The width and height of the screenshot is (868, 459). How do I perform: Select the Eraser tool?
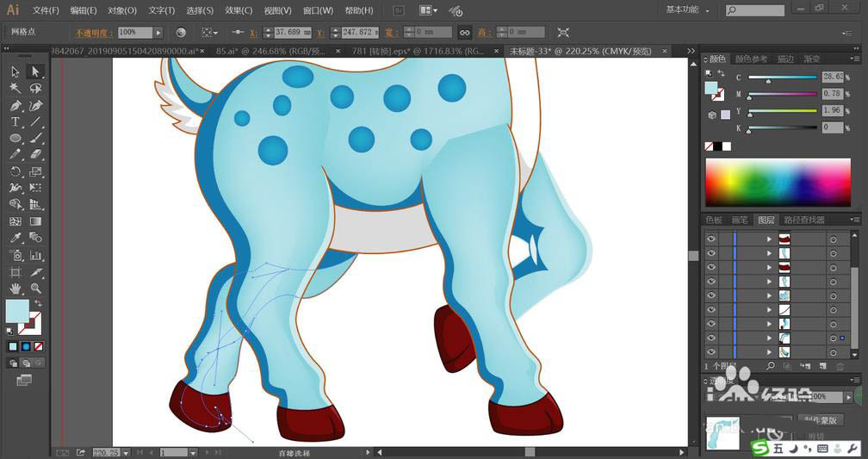(35, 154)
